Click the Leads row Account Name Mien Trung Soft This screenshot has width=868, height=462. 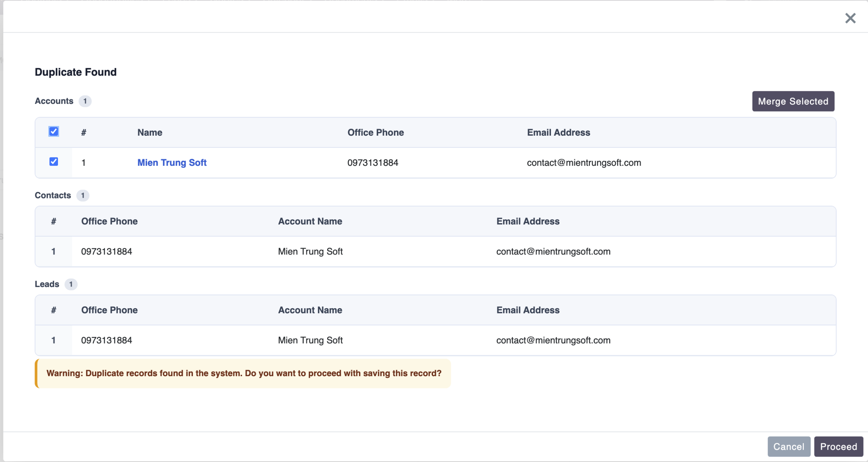pos(310,341)
